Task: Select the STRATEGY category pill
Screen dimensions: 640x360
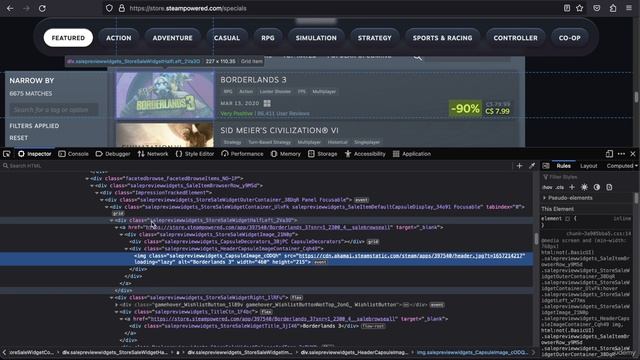Action: click(x=374, y=38)
